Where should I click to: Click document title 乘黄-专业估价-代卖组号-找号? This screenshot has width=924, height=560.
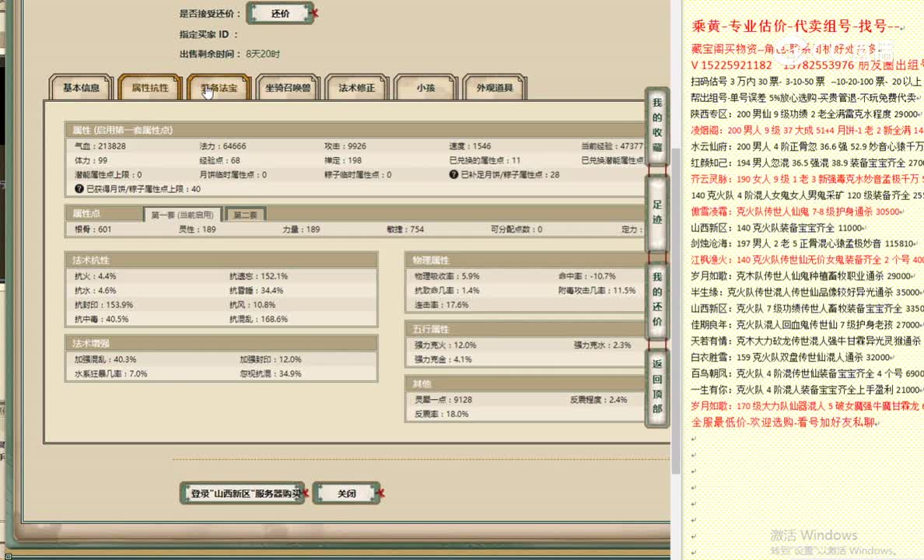tap(796, 26)
